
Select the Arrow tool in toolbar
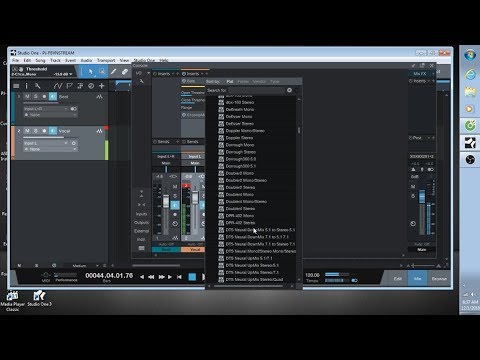[91, 71]
